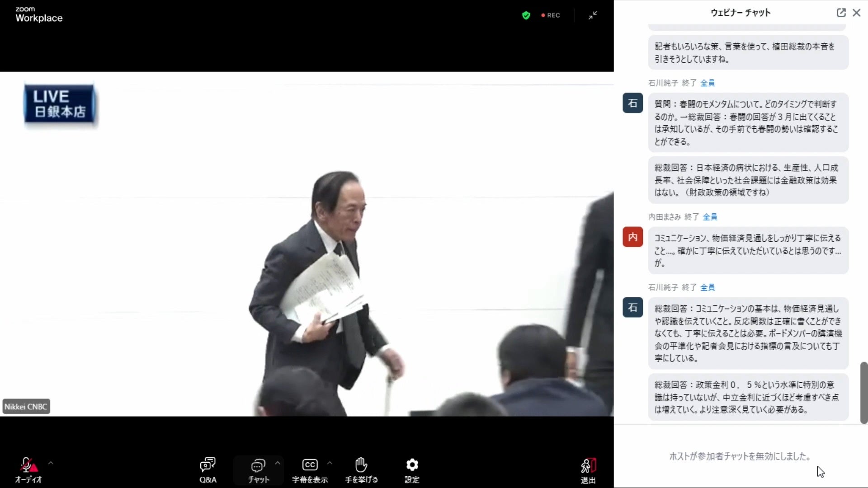868x488 pixels.
Task: Expand caption options caret
Action: point(330,463)
